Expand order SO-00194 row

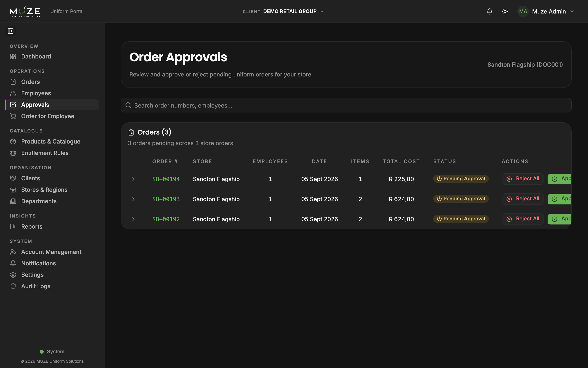pos(133,179)
